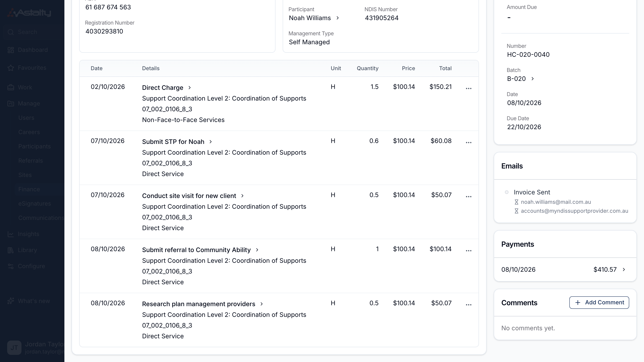Open Research plan management providers chevron

pos(261,304)
